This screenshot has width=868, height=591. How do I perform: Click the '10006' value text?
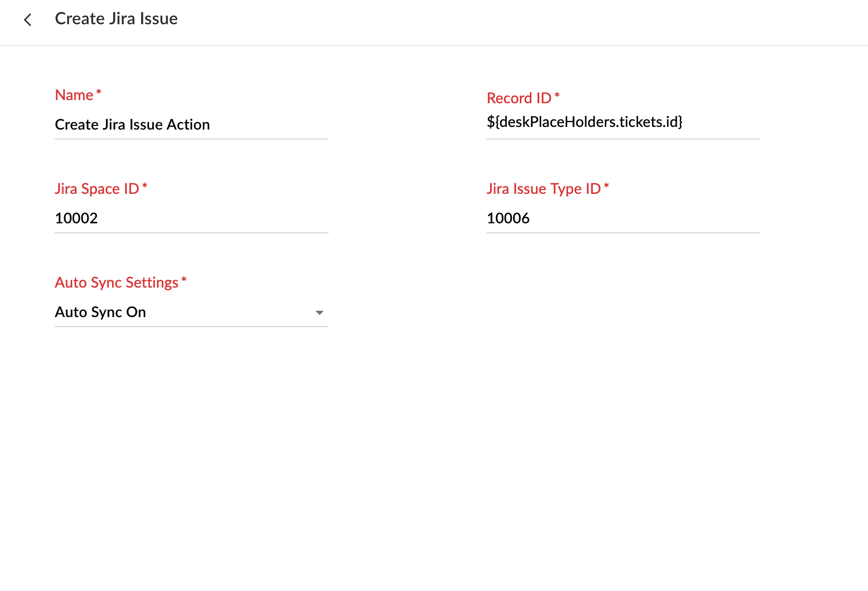508,219
